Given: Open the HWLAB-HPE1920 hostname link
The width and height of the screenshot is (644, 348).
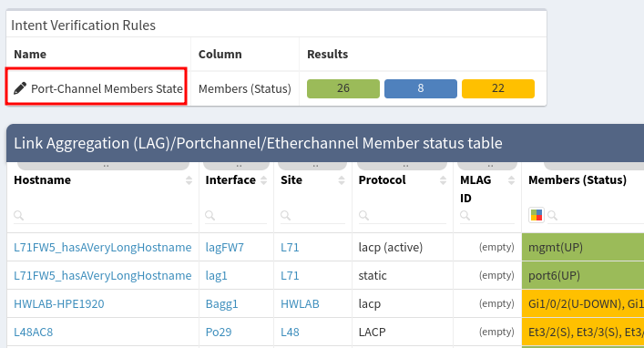Looking at the screenshot, I should 59,303.
